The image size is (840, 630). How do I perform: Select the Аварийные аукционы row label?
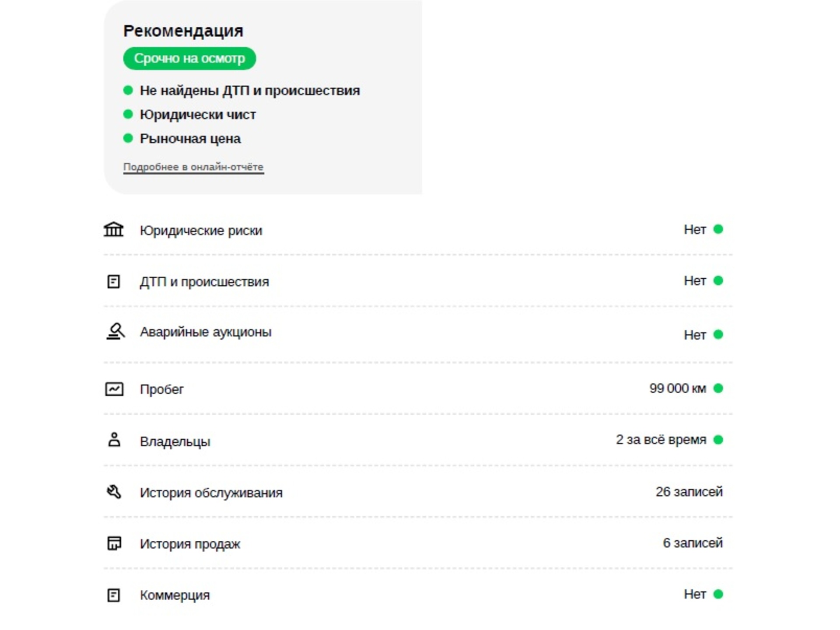(206, 332)
